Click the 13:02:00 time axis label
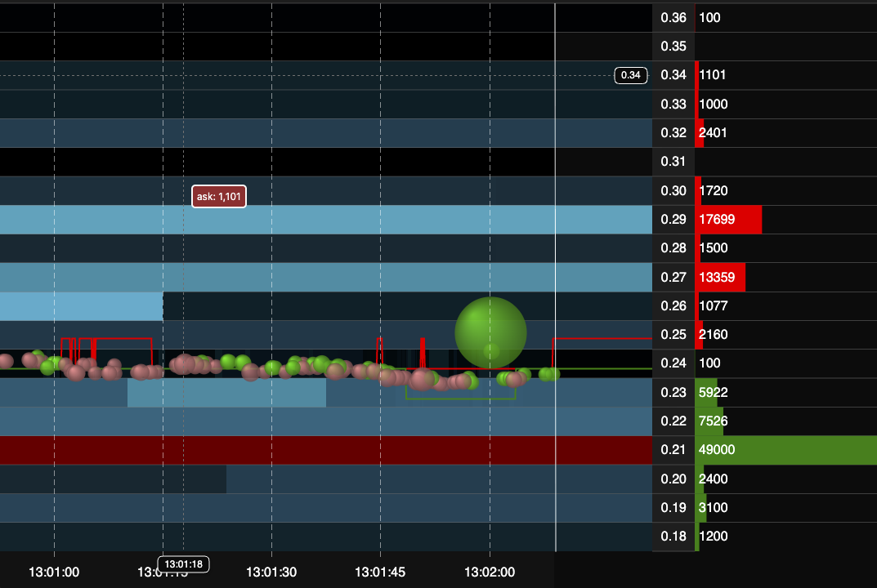This screenshot has height=588, width=877. (x=490, y=572)
